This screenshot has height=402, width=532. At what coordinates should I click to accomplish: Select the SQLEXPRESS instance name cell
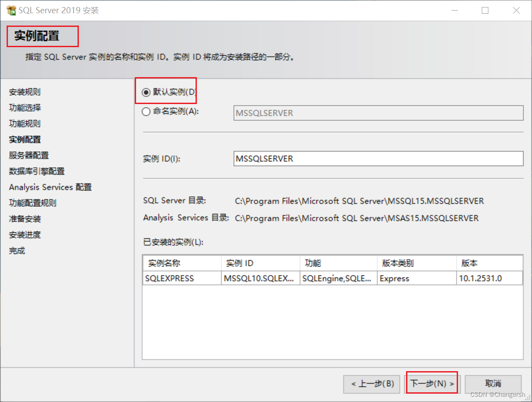(x=182, y=279)
